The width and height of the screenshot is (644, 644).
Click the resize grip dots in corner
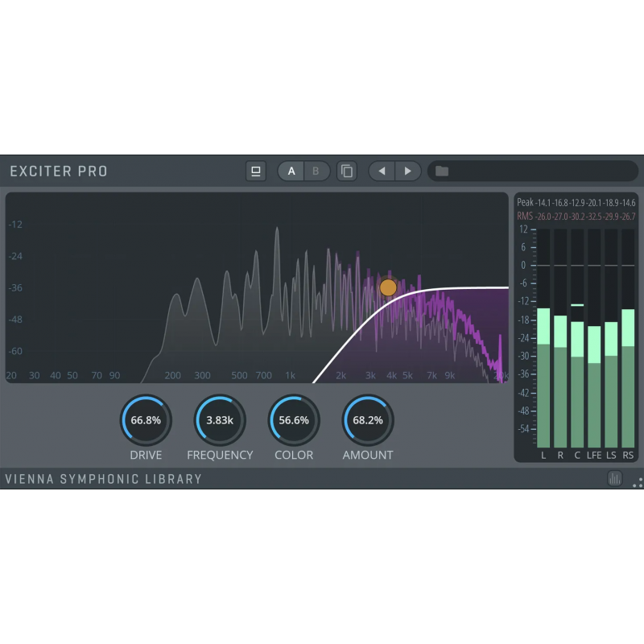click(637, 482)
